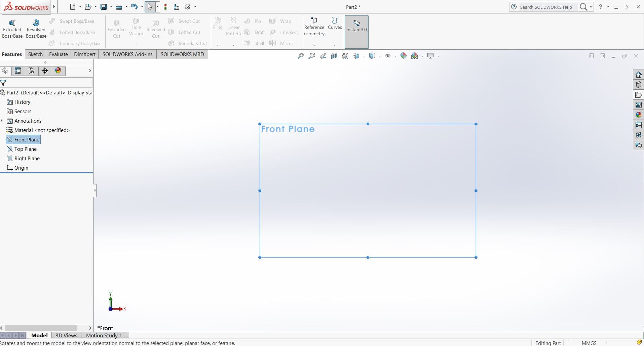Open the Design Library in task pane

[638, 85]
